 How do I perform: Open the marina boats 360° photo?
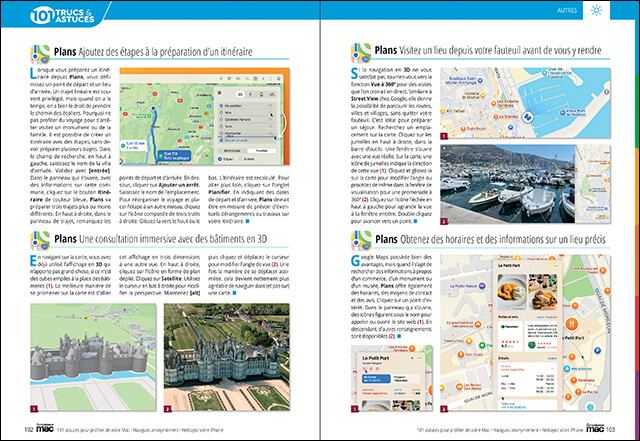(x=508, y=184)
